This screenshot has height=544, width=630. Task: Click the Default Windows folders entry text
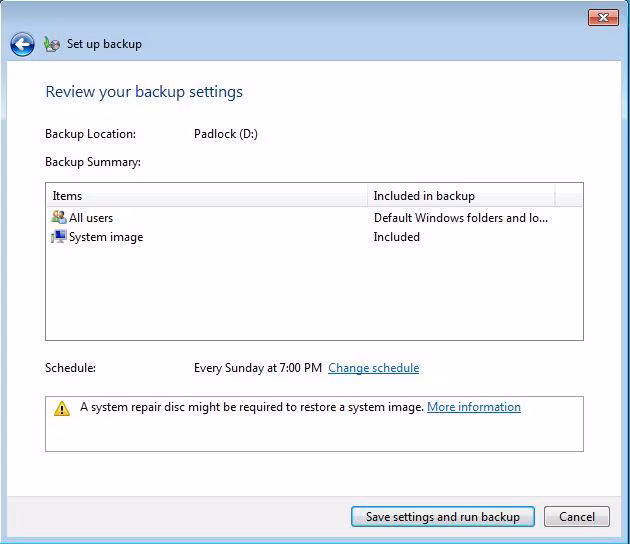point(460,218)
